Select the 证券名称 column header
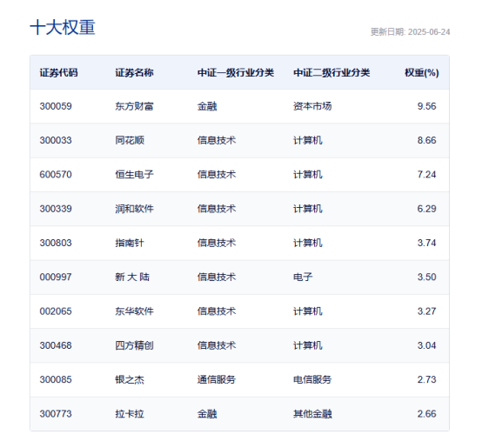The image size is (482, 448). (134, 73)
